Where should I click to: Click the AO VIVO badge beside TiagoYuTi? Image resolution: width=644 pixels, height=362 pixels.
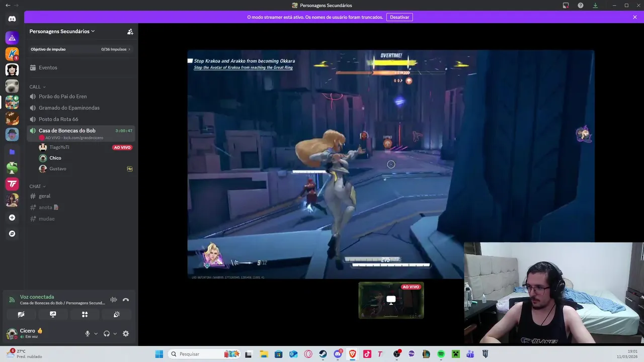[122, 147]
